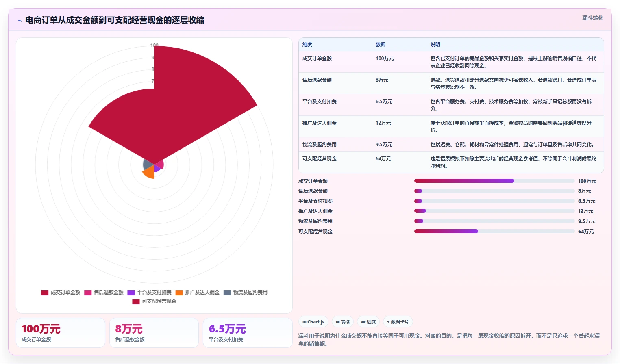Screen dimensions: 620x364
Task: Click the 9.5万元 table value
Action: point(384,145)
